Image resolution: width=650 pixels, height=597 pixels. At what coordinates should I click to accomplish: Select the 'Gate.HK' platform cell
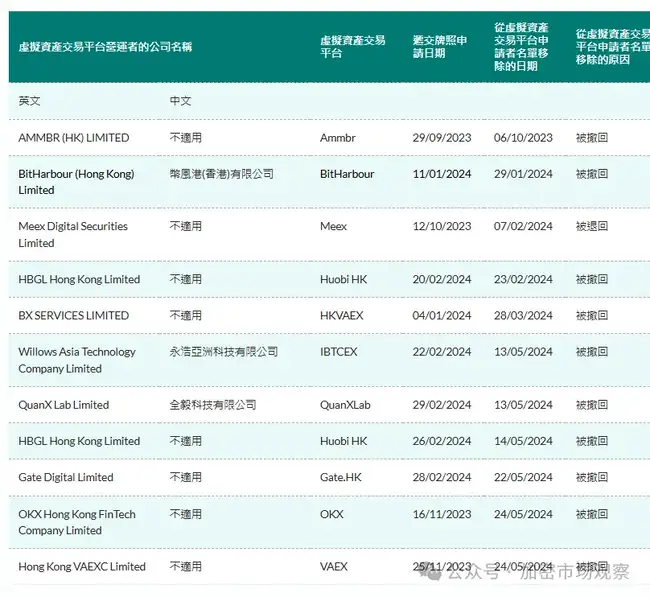(x=341, y=478)
